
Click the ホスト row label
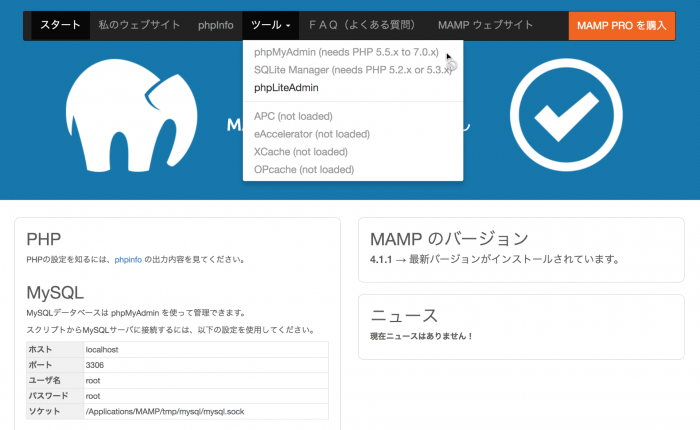40,350
